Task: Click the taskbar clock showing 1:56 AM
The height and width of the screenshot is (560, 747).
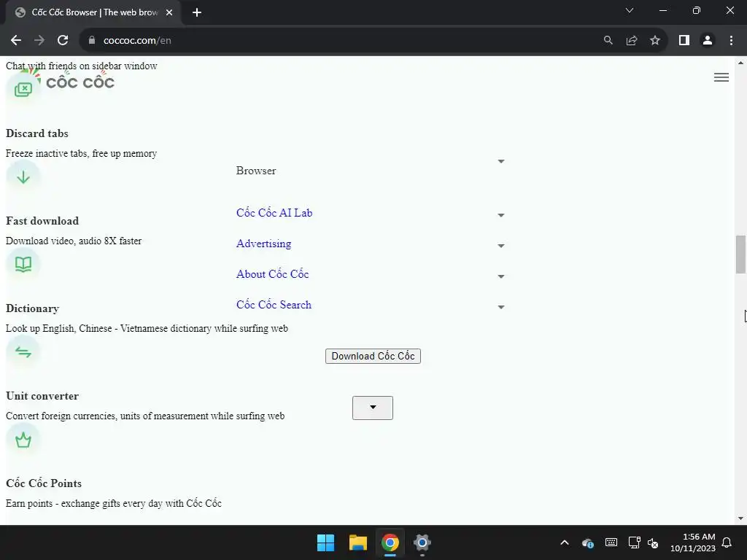Action: point(693,542)
